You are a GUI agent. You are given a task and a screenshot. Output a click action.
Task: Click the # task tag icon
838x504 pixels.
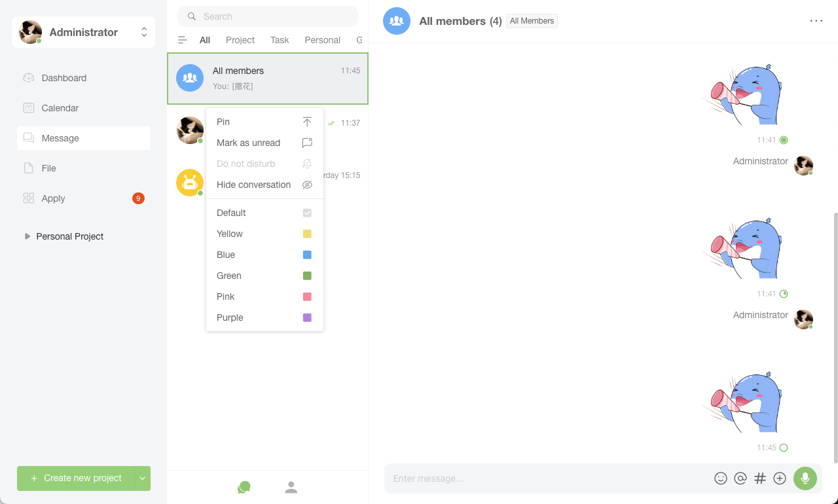coord(760,478)
